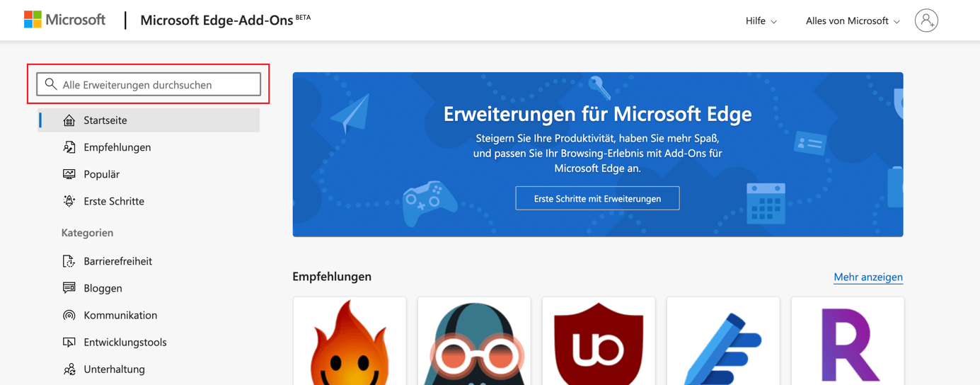Focus the Alle Erweiterungen durchsuchen field
This screenshot has height=385, width=980.
pyautogui.click(x=149, y=84)
